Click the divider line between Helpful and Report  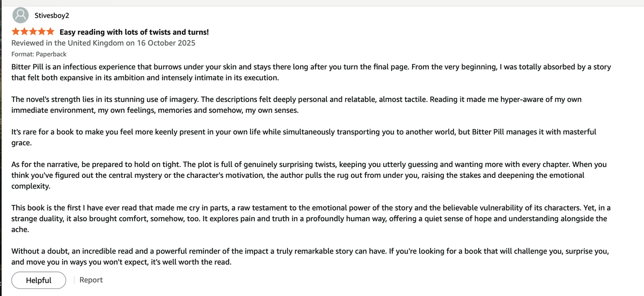point(74,280)
